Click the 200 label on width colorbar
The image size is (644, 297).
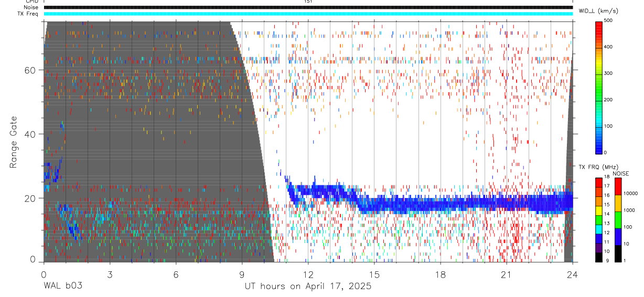[x=608, y=100]
